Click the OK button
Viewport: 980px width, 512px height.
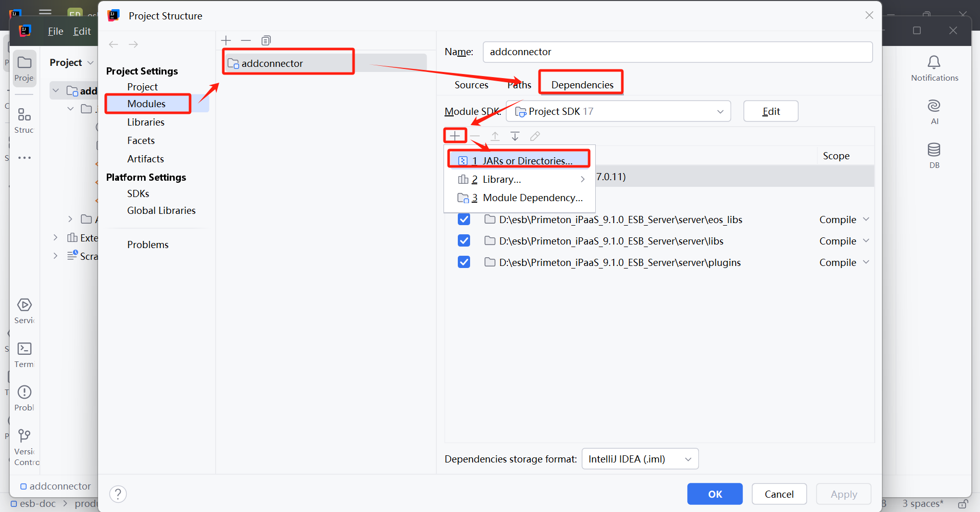pyautogui.click(x=714, y=494)
